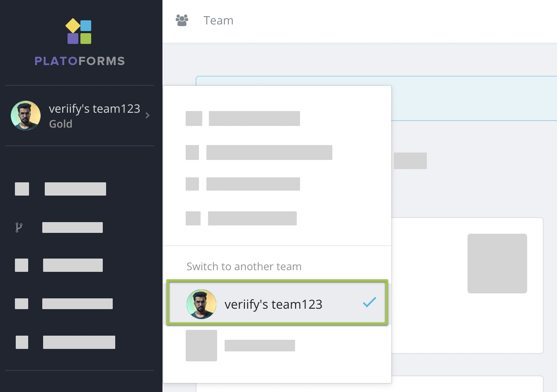Click the Team group icon in header
Image resolution: width=557 pixels, height=392 pixels.
182,20
